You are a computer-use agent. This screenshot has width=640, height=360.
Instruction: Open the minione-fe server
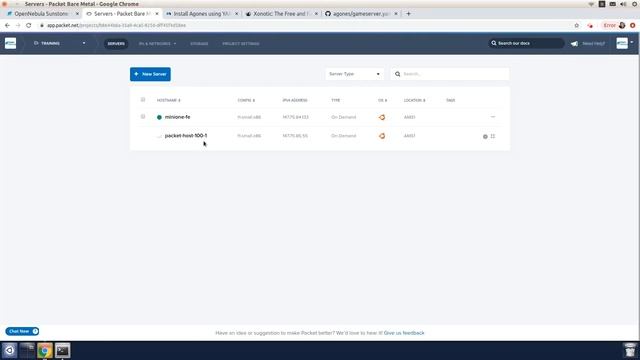pyautogui.click(x=178, y=117)
